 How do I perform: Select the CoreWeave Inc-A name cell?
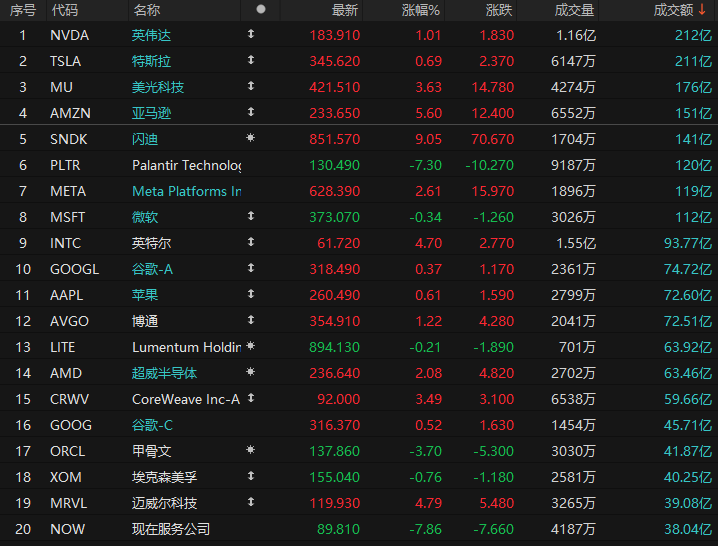click(x=186, y=399)
